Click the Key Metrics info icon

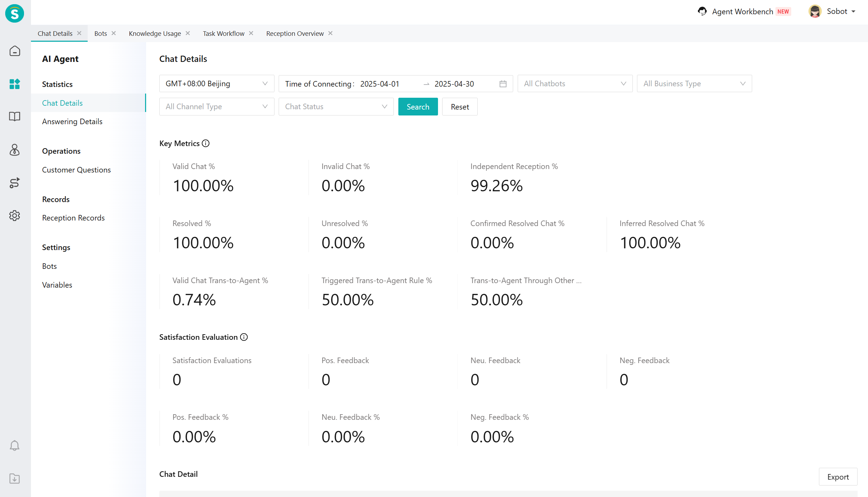tap(206, 143)
